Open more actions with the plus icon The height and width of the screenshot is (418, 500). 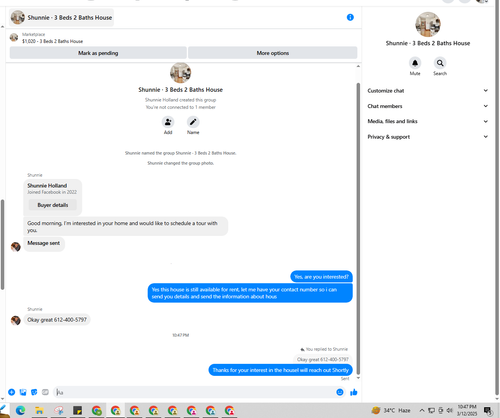coord(12,392)
